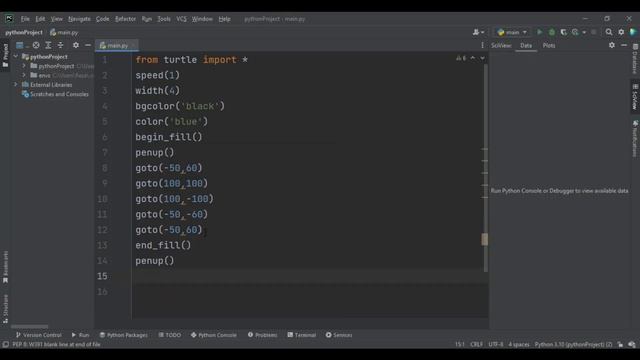Open the Terminal tool window

point(302,335)
